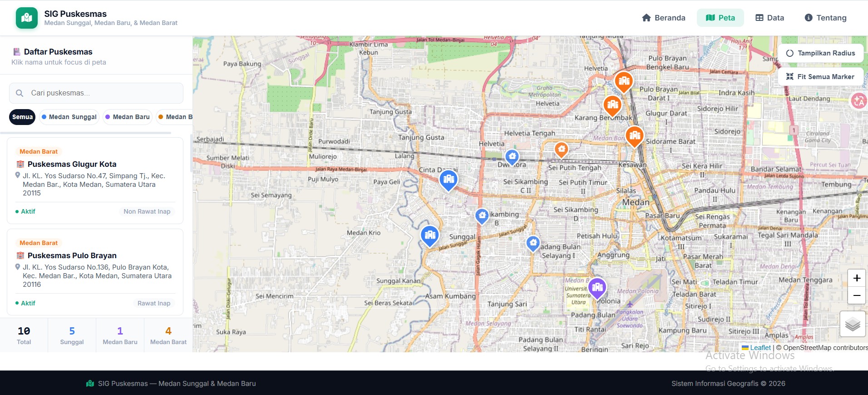
Task: Click the Sunggal 5 counter
Action: point(72,335)
